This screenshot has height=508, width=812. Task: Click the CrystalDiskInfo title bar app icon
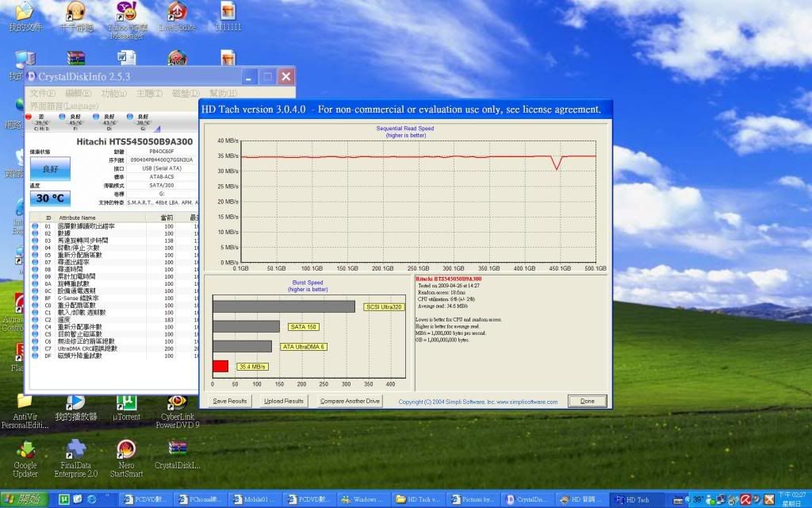[31, 77]
